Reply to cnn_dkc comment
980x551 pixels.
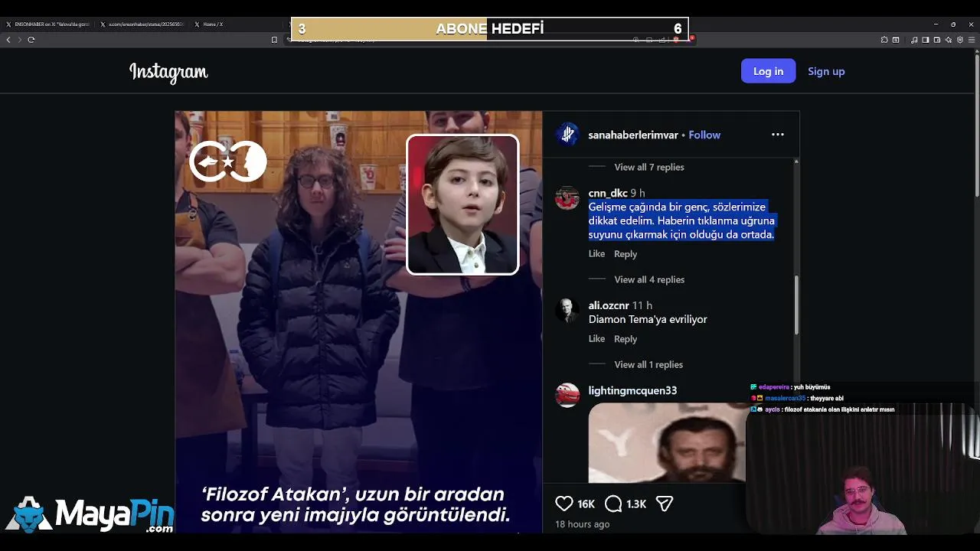coord(626,254)
